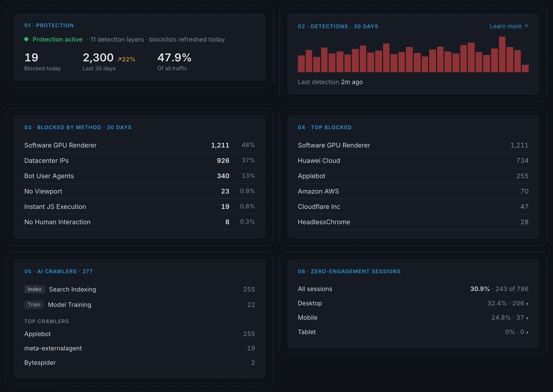Click the 19 Blocked today stat
Image resolution: width=553 pixels, height=392 pixels.
coord(42,62)
